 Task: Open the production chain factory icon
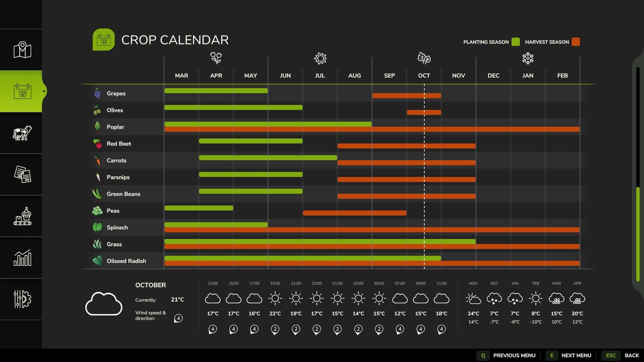point(22,216)
